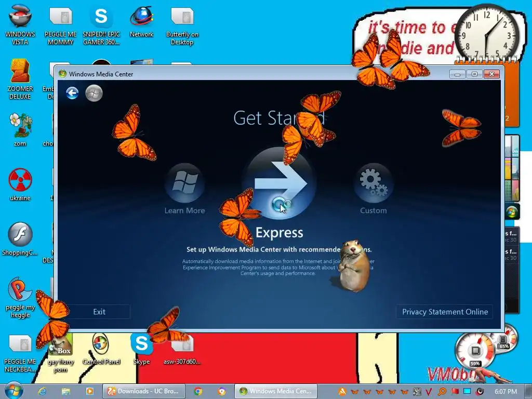Click the Windows Media Center title bar icon

click(x=62, y=74)
